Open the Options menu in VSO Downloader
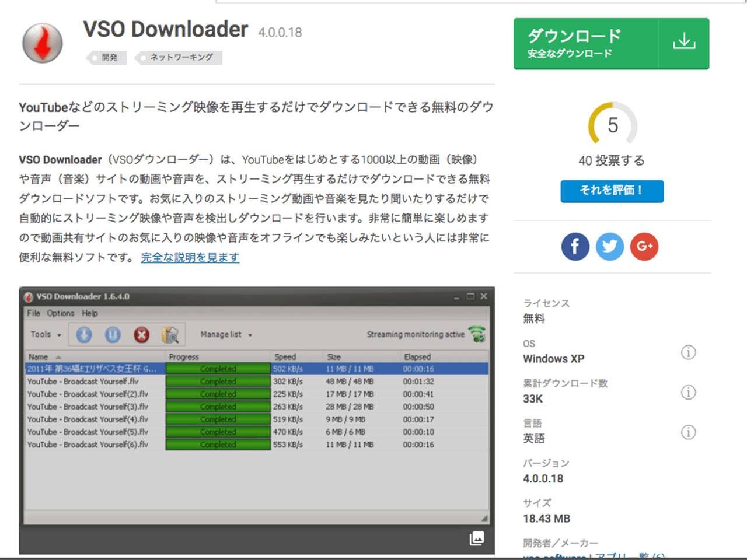This screenshot has width=747, height=560. 61,313
